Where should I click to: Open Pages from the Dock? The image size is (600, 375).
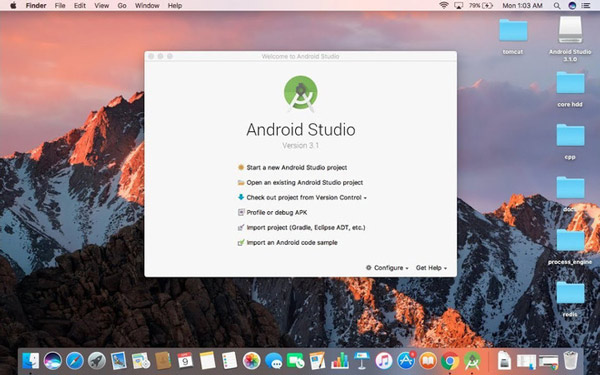pos(318,360)
